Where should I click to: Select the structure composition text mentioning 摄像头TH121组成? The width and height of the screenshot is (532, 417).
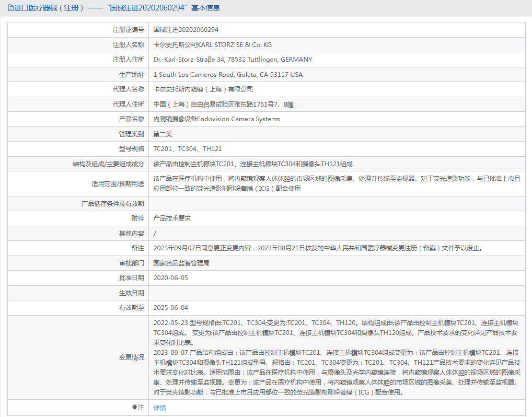point(253,164)
